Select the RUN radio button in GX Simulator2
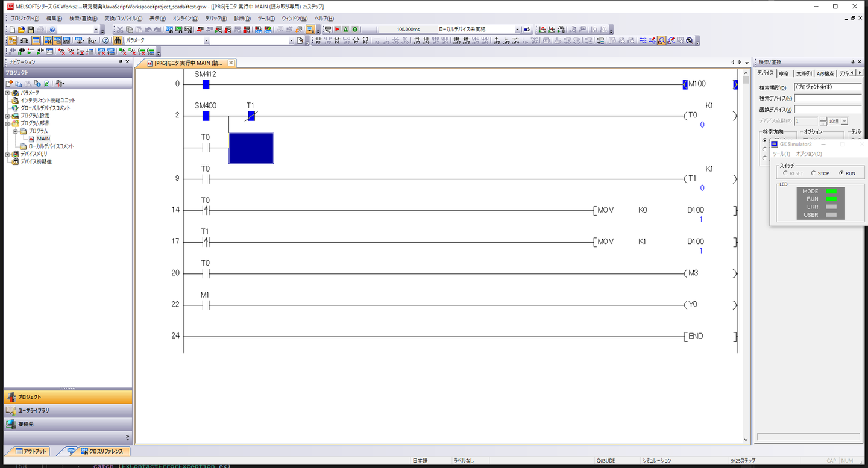This screenshot has height=468, width=868. pos(841,173)
